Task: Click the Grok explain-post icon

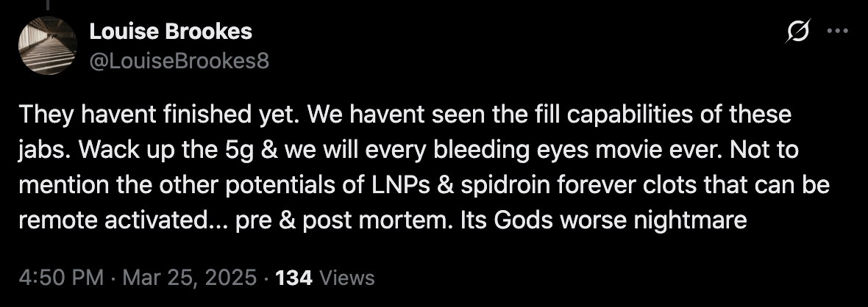Action: pos(799,32)
